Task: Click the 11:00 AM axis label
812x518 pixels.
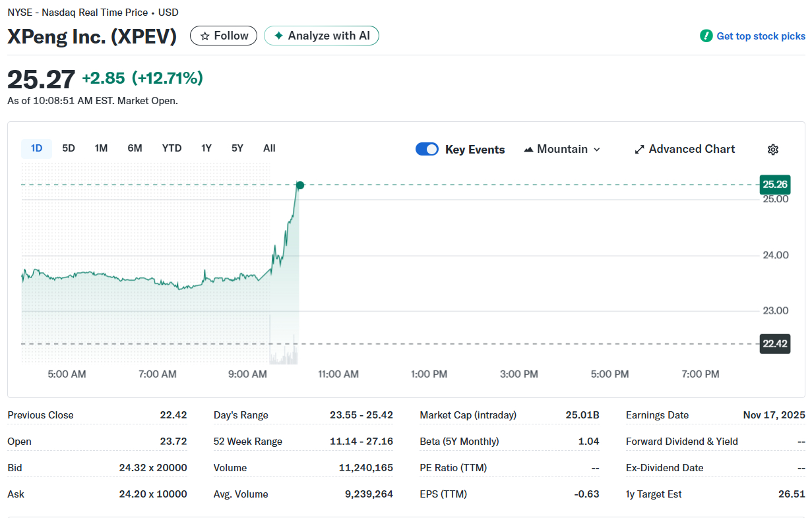Action: point(338,374)
